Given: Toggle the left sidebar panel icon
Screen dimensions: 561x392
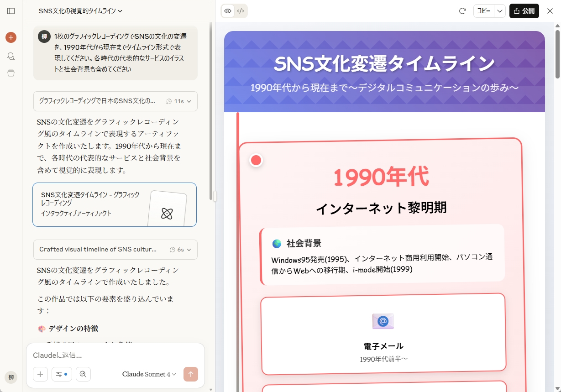Looking at the screenshot, I should coord(11,11).
